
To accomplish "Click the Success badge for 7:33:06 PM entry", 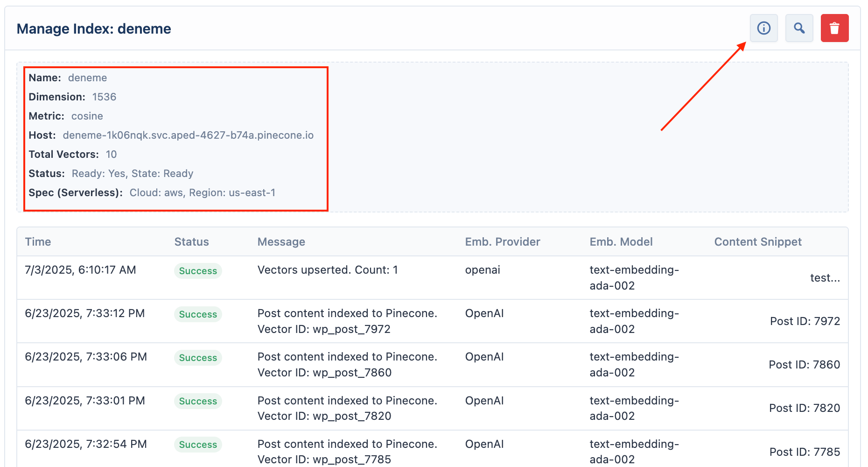I will (198, 358).
